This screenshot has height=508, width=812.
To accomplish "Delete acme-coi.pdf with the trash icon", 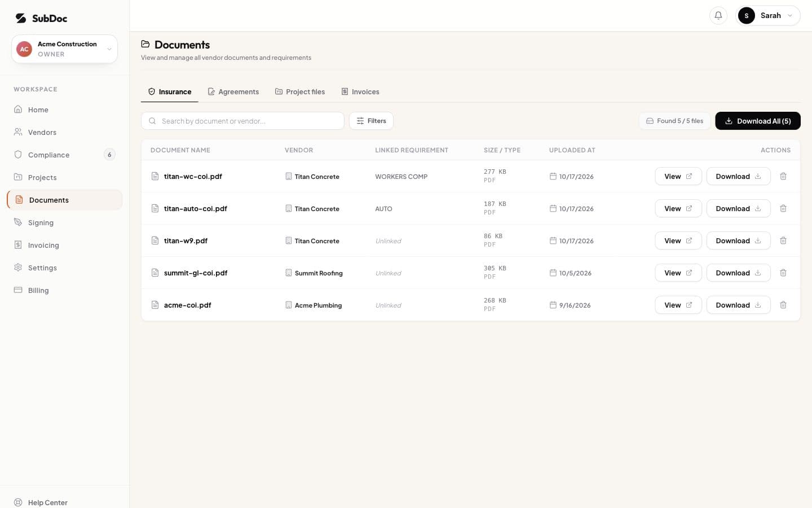I will [783, 305].
